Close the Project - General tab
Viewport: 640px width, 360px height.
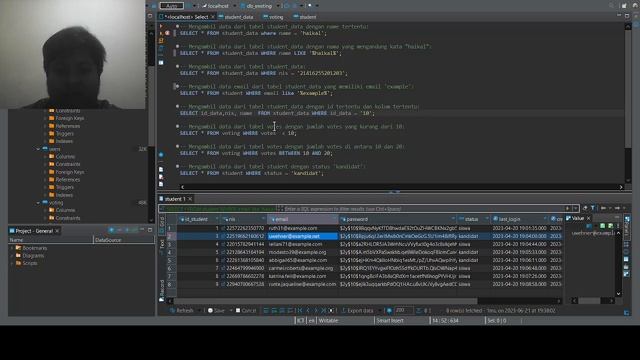[57, 231]
